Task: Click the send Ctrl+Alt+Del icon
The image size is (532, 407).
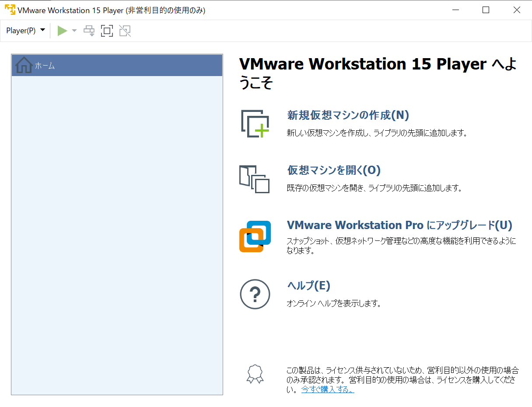Action: 89,31
